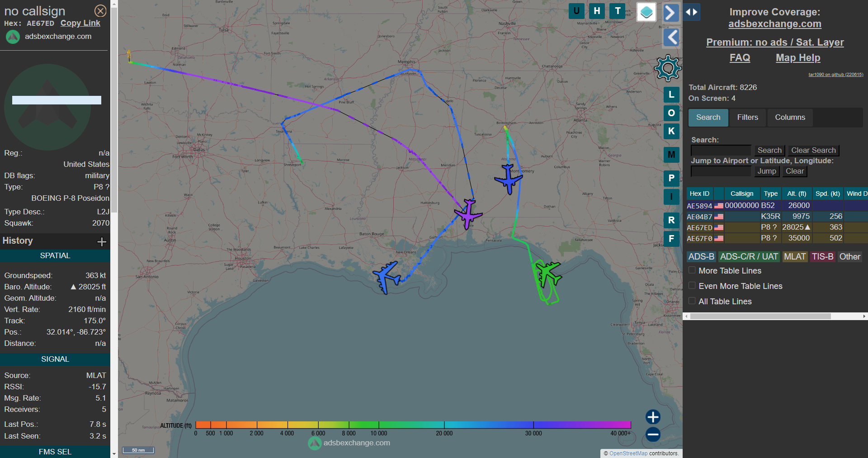Toggle the M map button

click(671, 155)
